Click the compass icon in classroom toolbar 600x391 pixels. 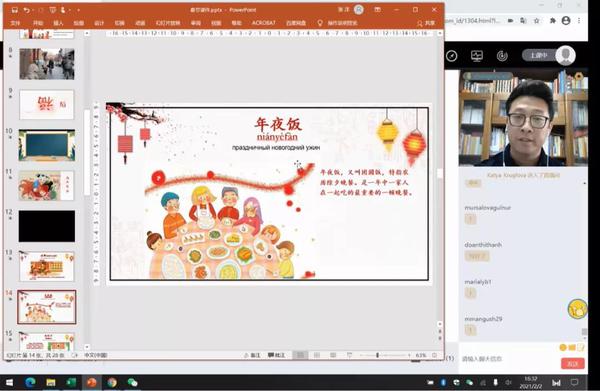pyautogui.click(x=452, y=56)
